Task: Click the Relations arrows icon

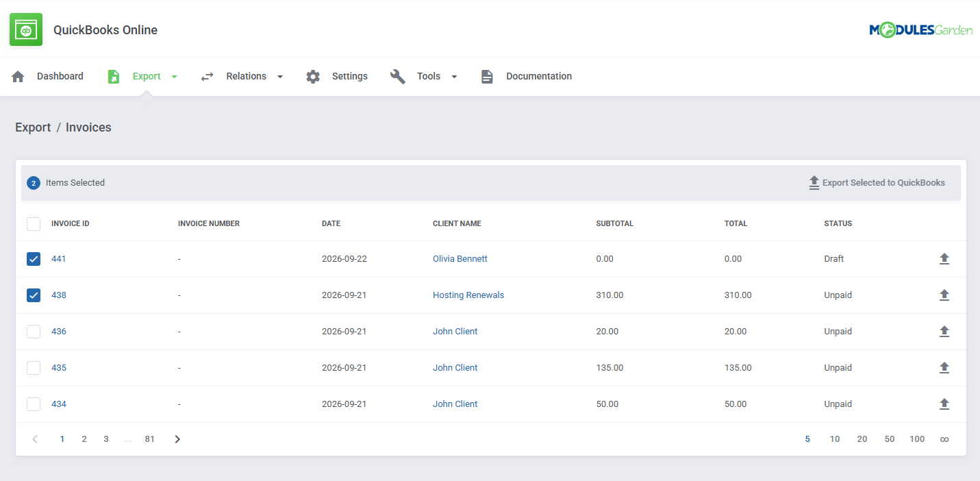Action: click(207, 76)
